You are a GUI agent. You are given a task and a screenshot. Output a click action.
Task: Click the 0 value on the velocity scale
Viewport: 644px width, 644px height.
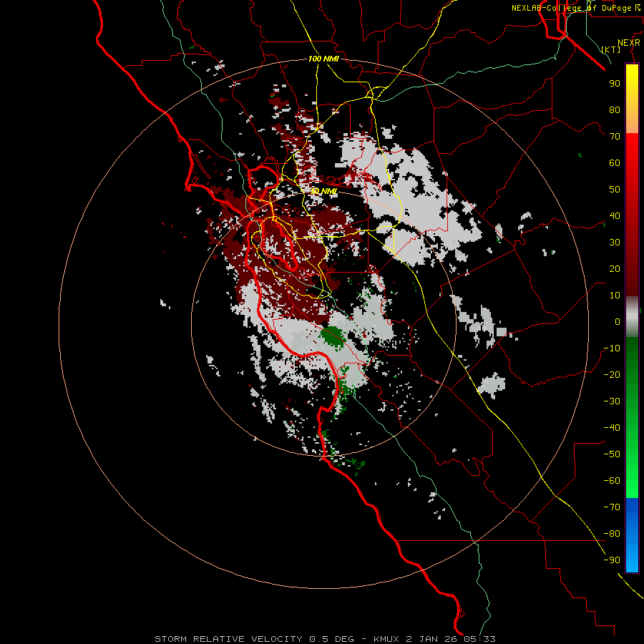(618, 322)
